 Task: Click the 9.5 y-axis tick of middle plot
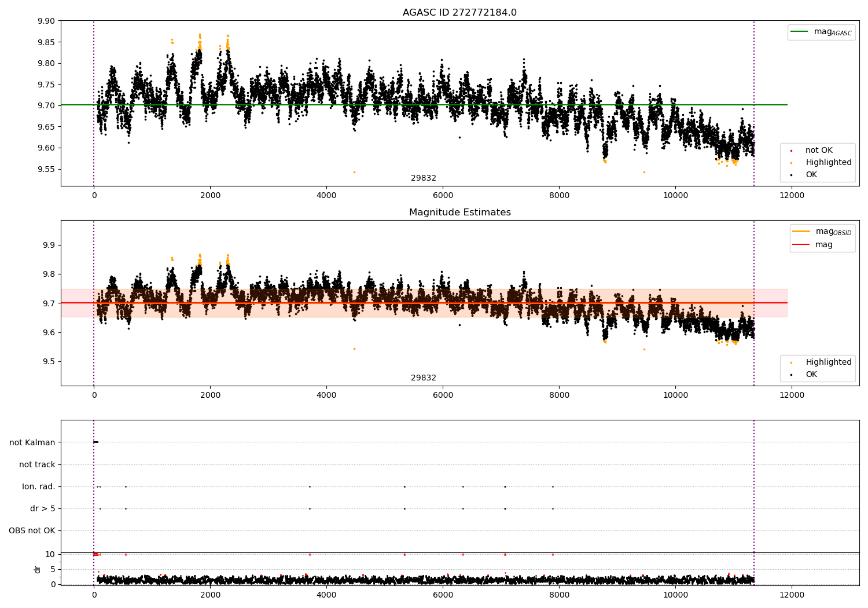(x=49, y=362)
